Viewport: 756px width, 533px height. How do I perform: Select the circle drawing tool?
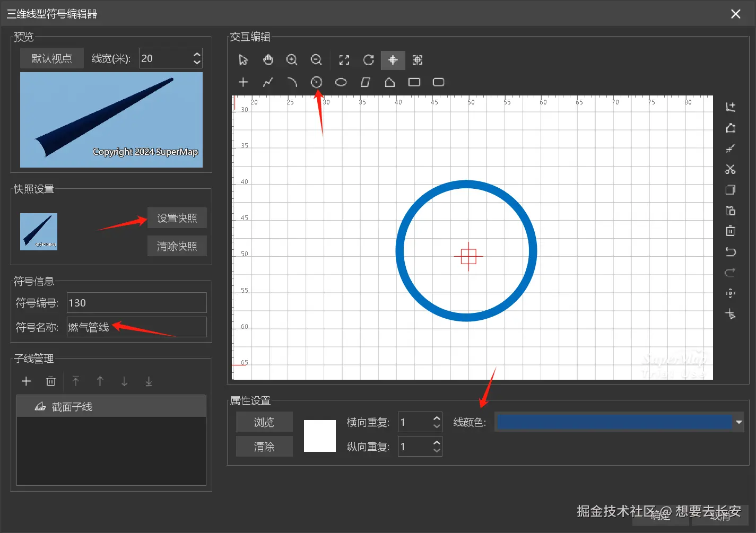point(317,82)
